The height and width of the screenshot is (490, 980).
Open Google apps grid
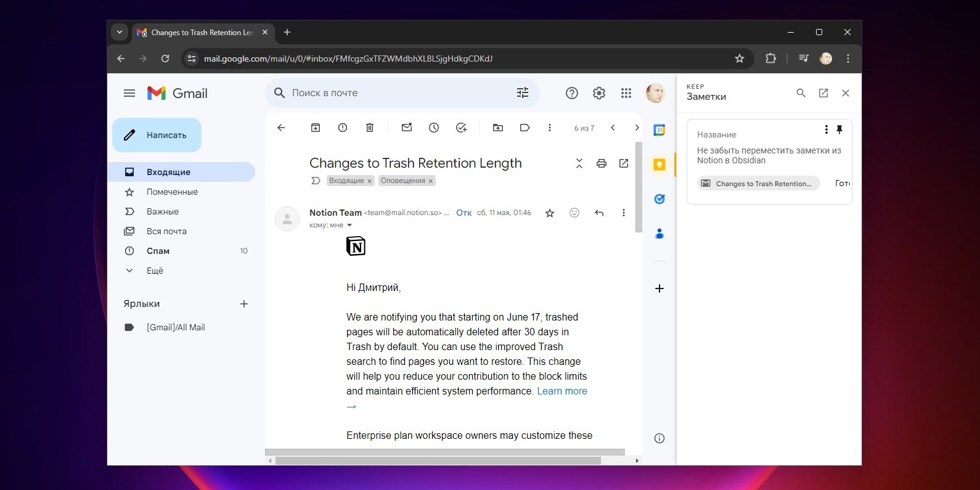(x=626, y=93)
